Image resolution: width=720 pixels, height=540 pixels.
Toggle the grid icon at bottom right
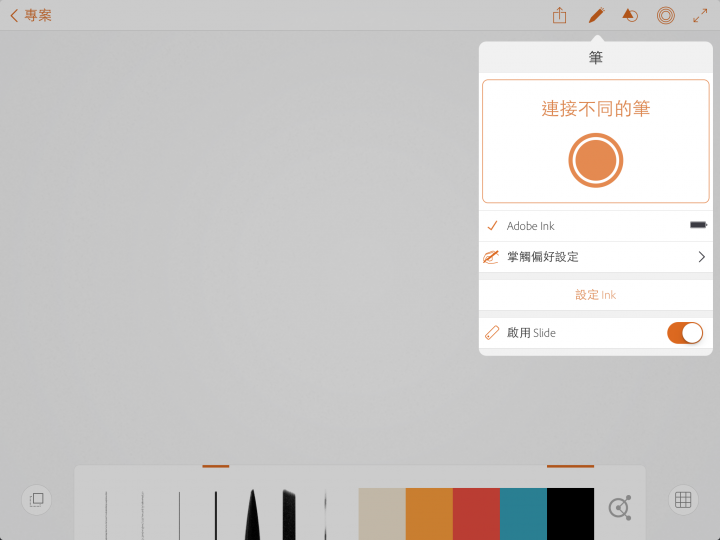(683, 500)
